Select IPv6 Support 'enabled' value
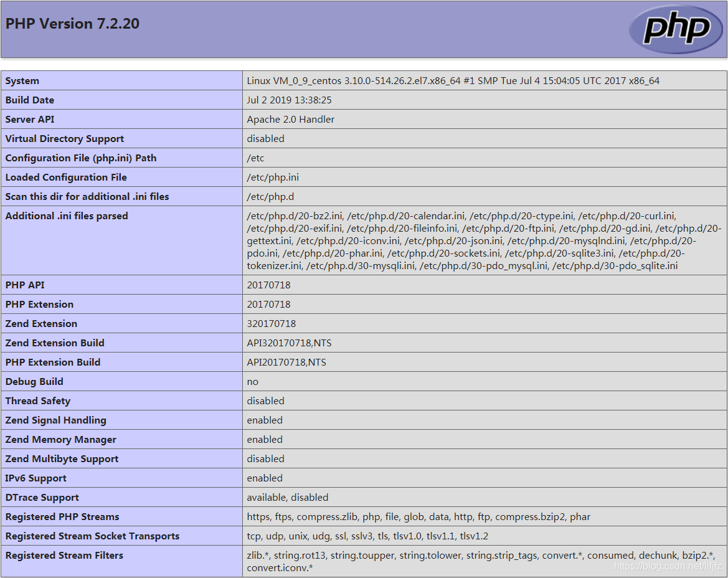728x578 pixels. point(265,478)
